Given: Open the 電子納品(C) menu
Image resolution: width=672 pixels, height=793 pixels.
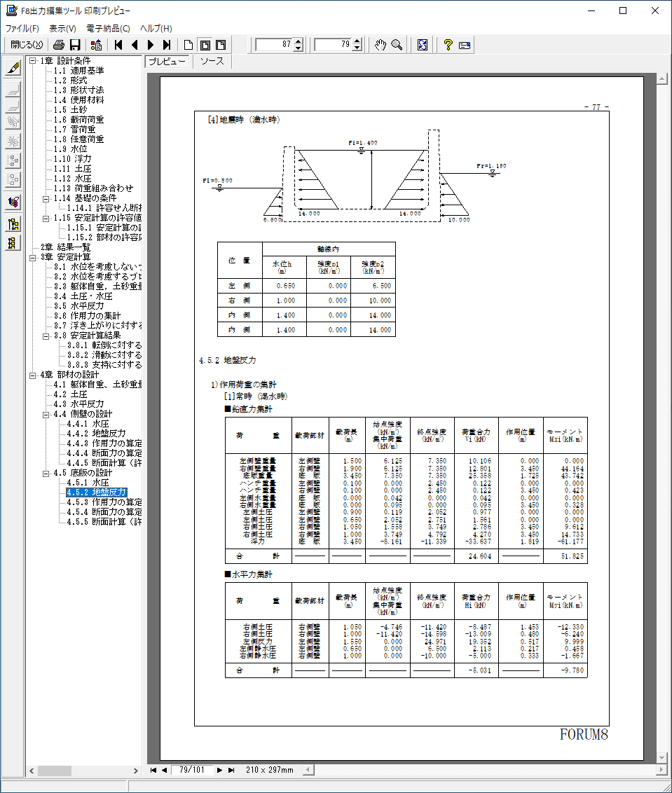Looking at the screenshot, I should (x=108, y=28).
